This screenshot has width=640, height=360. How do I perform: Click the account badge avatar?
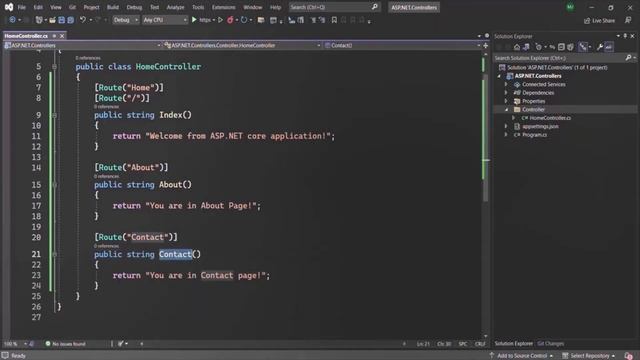click(x=570, y=7)
